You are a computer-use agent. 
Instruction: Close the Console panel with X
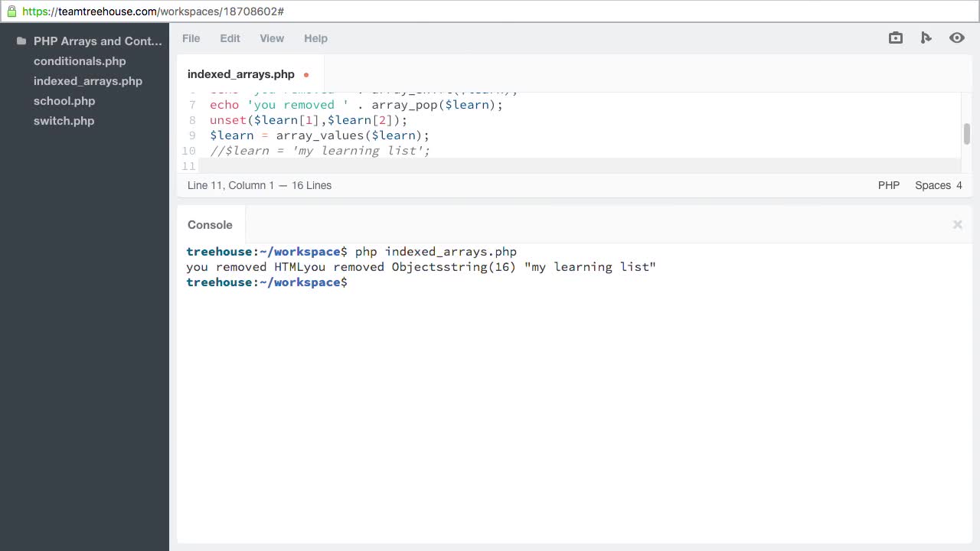957,225
